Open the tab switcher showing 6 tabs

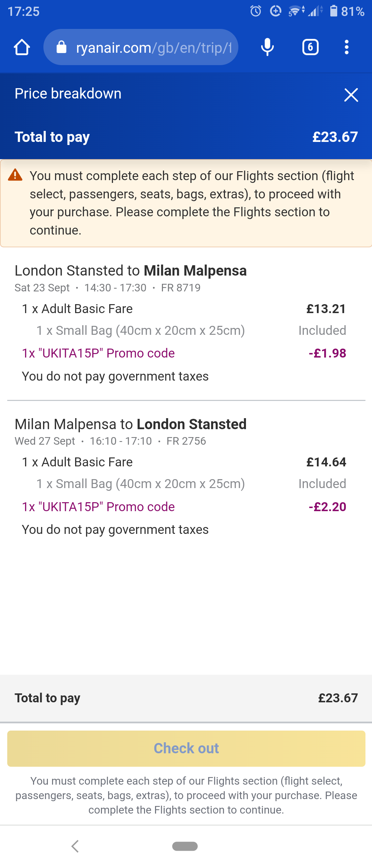pyautogui.click(x=310, y=47)
